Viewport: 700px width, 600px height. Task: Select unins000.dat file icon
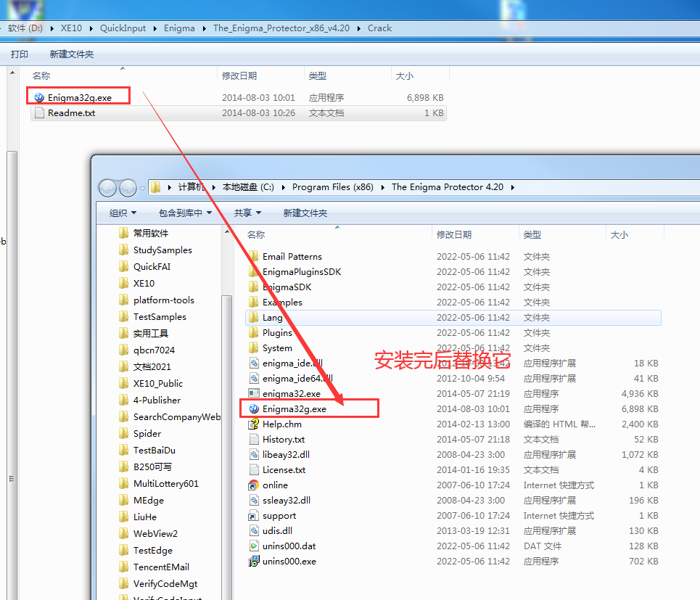pyautogui.click(x=254, y=546)
